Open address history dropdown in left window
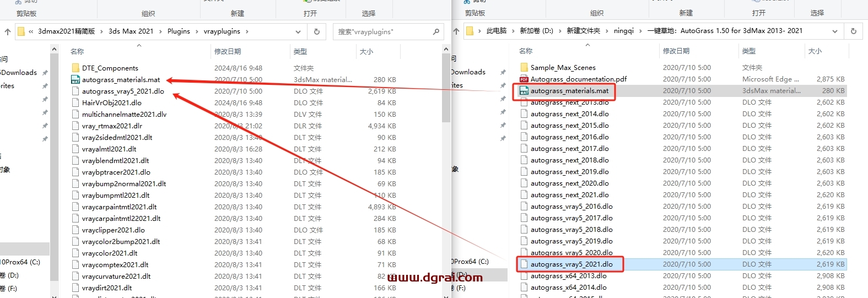This screenshot has height=298, width=868. [298, 32]
